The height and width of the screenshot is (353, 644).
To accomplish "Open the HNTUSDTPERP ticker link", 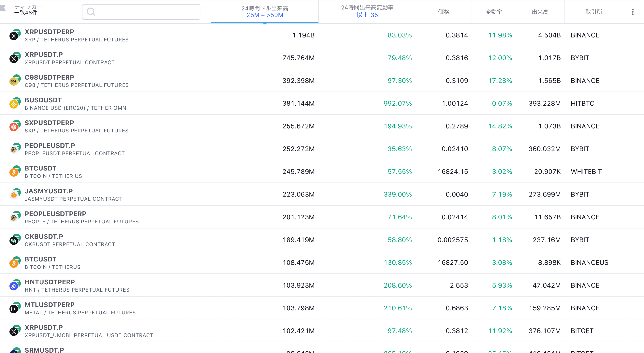I will click(x=50, y=282).
